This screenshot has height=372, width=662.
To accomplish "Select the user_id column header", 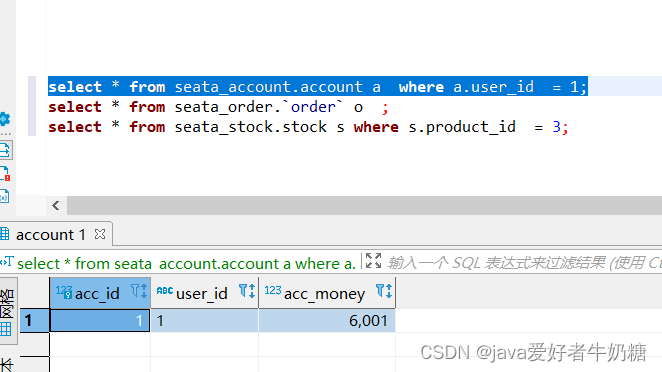I will 204,293.
